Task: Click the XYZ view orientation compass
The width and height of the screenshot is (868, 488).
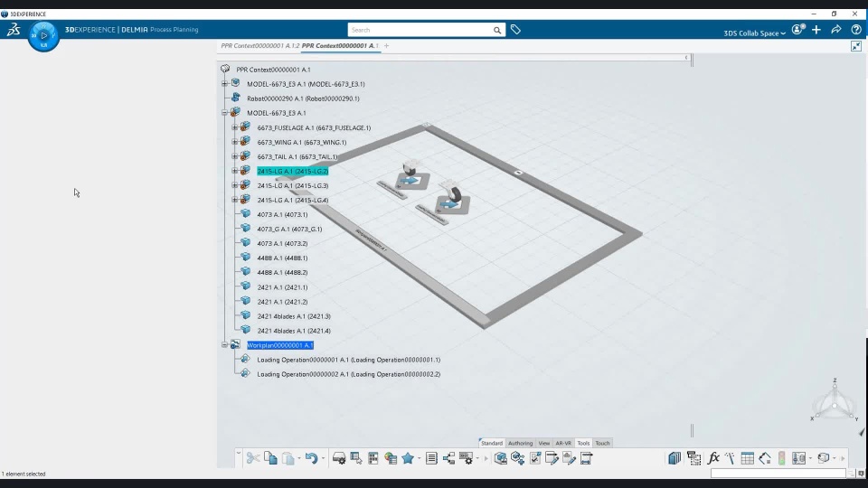Action: 835,401
